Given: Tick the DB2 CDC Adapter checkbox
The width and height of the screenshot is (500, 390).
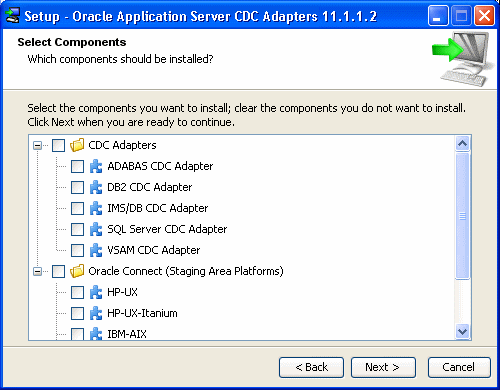Looking at the screenshot, I should [x=77, y=187].
